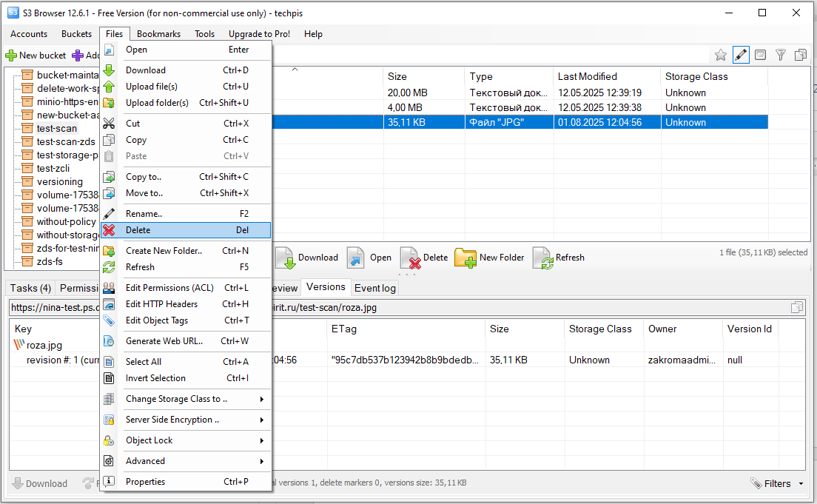
Task: Choose Refresh in the Files menu
Action: (x=186, y=267)
